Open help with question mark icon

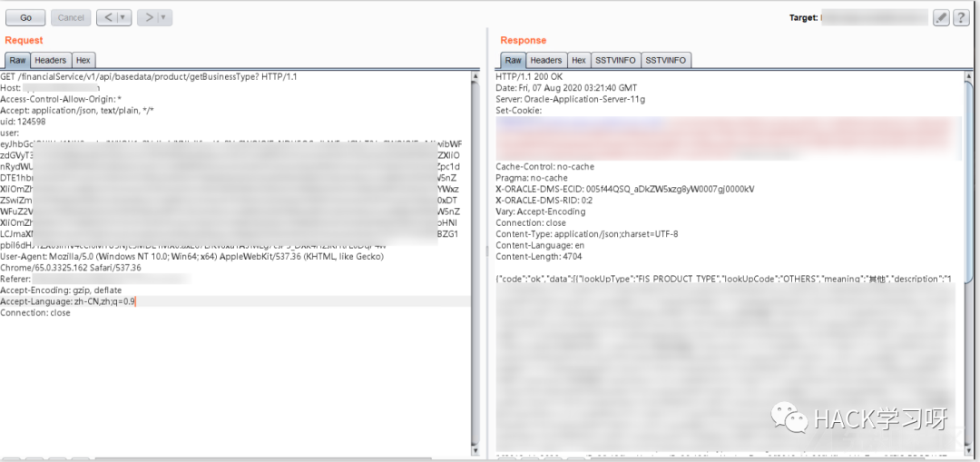[961, 18]
